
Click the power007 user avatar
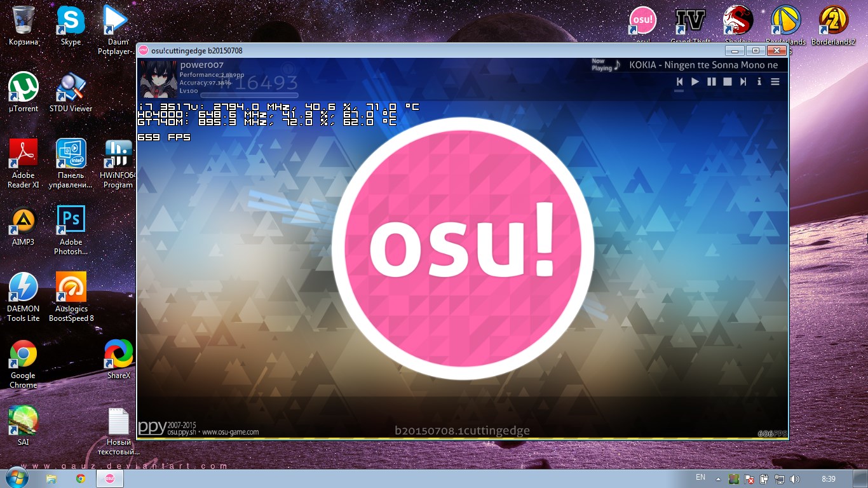(158, 79)
